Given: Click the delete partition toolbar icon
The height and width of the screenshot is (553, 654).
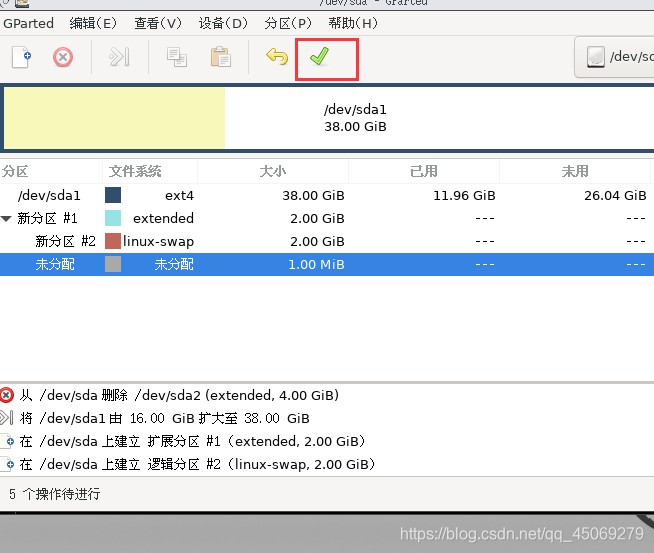Looking at the screenshot, I should (x=63, y=57).
